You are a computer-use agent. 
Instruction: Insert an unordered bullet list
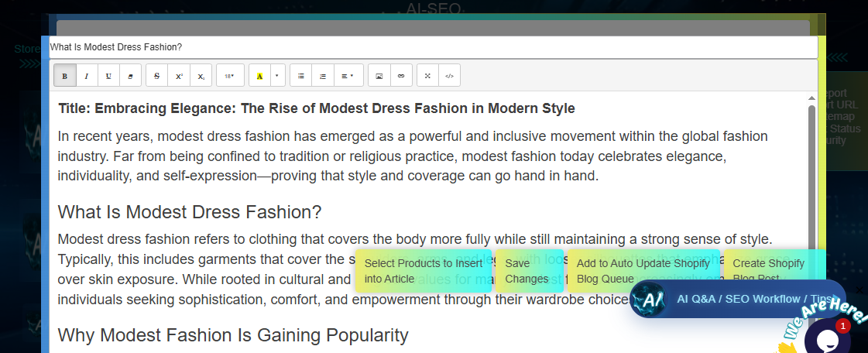[301, 76]
